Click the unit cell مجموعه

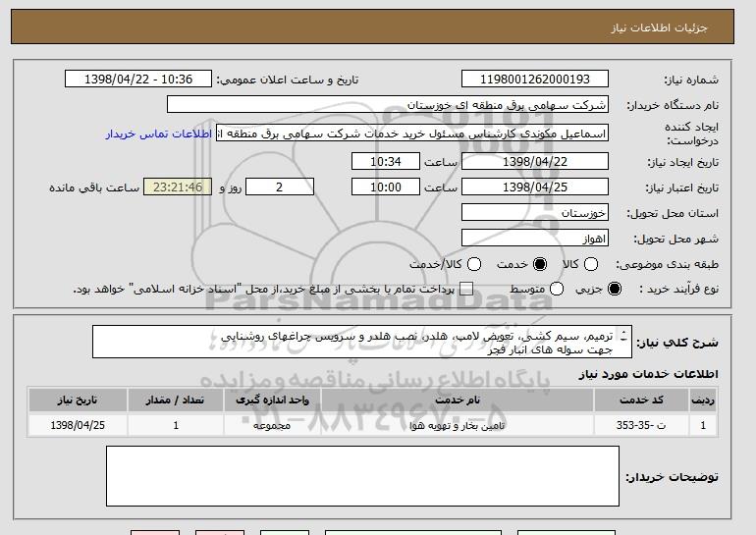pos(272,426)
